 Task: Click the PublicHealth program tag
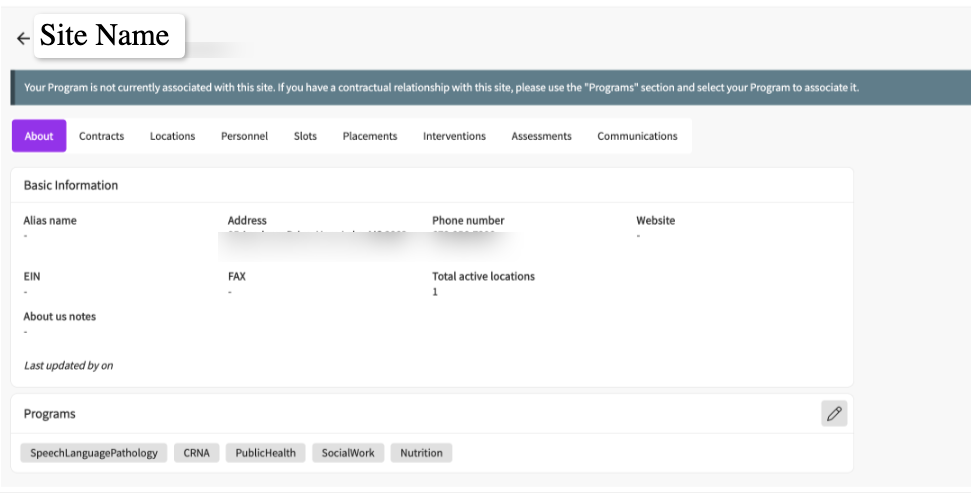(x=265, y=453)
